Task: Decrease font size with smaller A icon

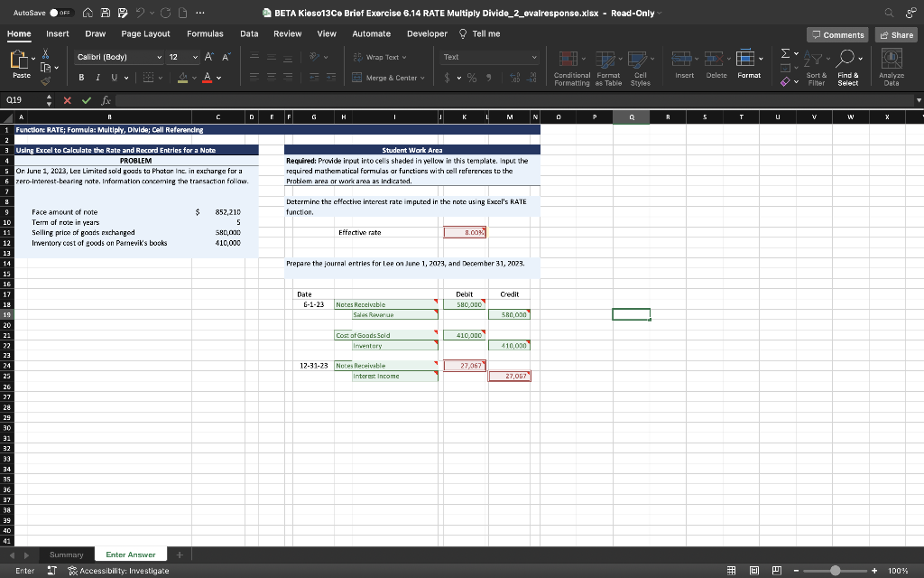Action: tap(226, 57)
